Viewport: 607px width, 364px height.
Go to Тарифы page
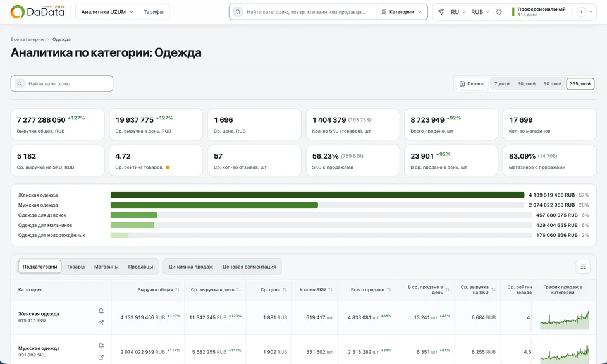click(154, 12)
